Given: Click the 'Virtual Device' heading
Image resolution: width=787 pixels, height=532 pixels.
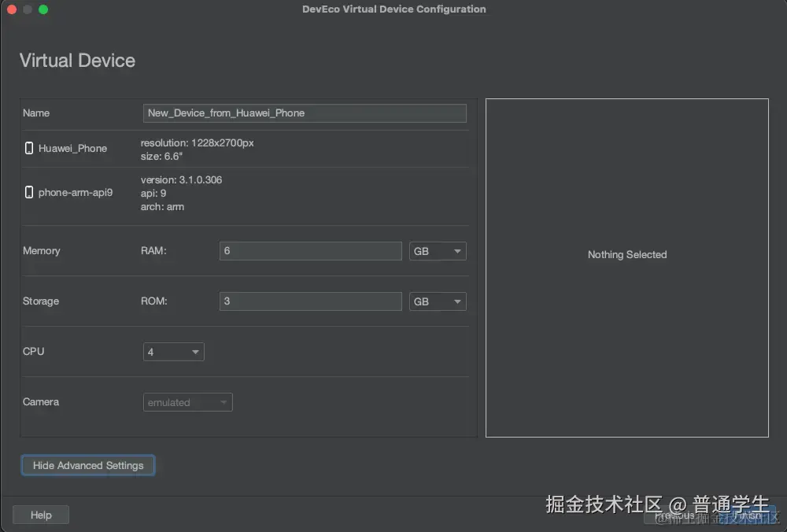Looking at the screenshot, I should (77, 61).
